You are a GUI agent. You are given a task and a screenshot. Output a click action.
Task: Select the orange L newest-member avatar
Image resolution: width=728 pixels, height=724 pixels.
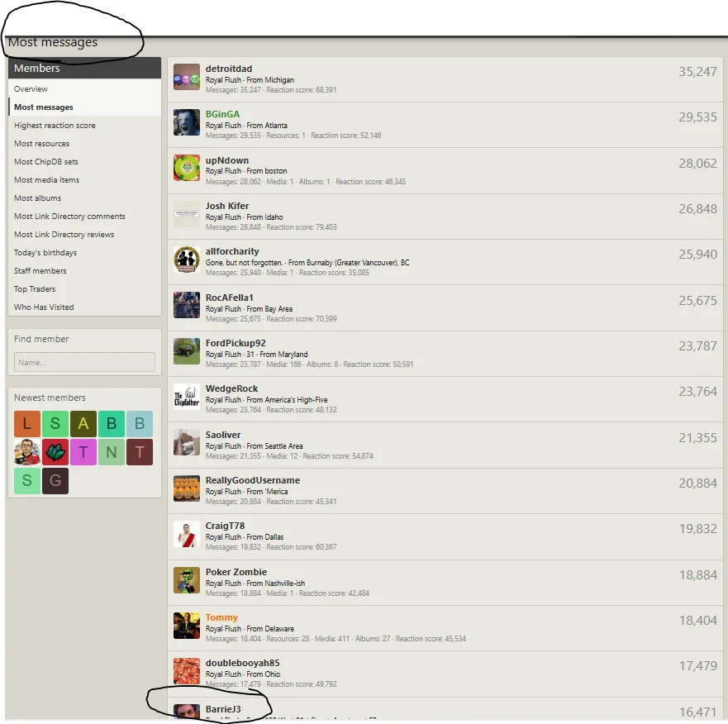(27, 423)
